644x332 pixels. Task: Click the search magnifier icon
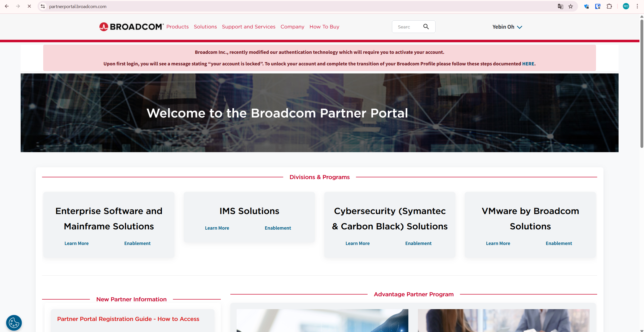(x=426, y=27)
